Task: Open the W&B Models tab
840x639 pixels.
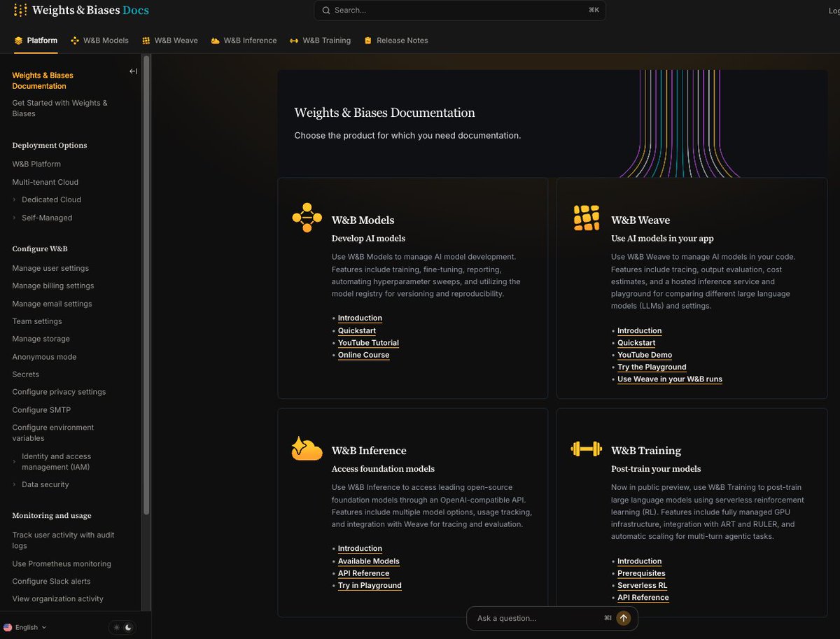Action: click(x=99, y=41)
